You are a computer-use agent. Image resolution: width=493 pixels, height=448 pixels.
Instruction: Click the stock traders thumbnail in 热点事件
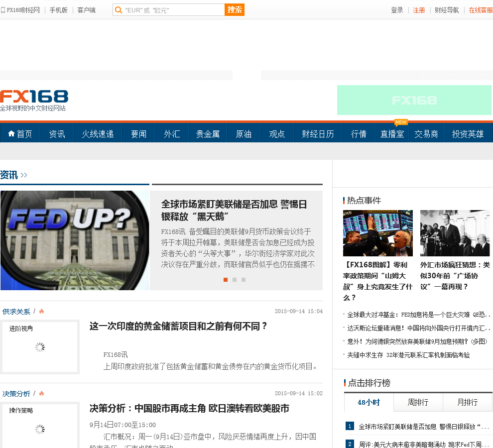(378, 233)
